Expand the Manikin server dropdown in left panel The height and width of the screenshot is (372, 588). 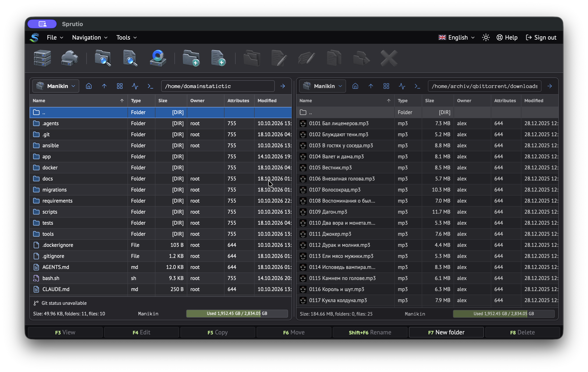point(56,86)
